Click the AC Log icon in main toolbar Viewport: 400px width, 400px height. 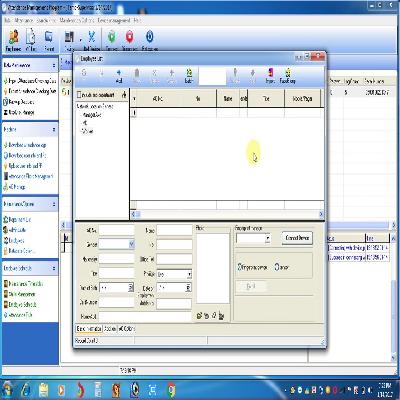(x=31, y=40)
